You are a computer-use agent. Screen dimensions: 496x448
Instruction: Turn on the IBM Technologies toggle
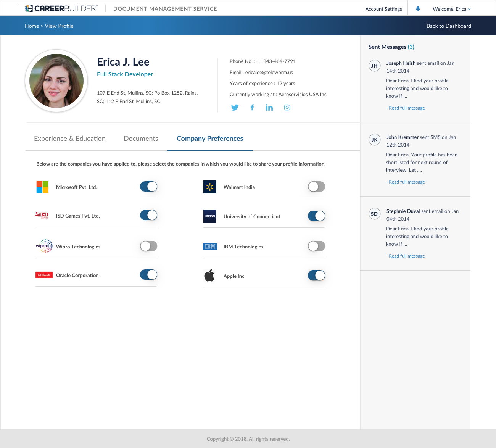(316, 246)
